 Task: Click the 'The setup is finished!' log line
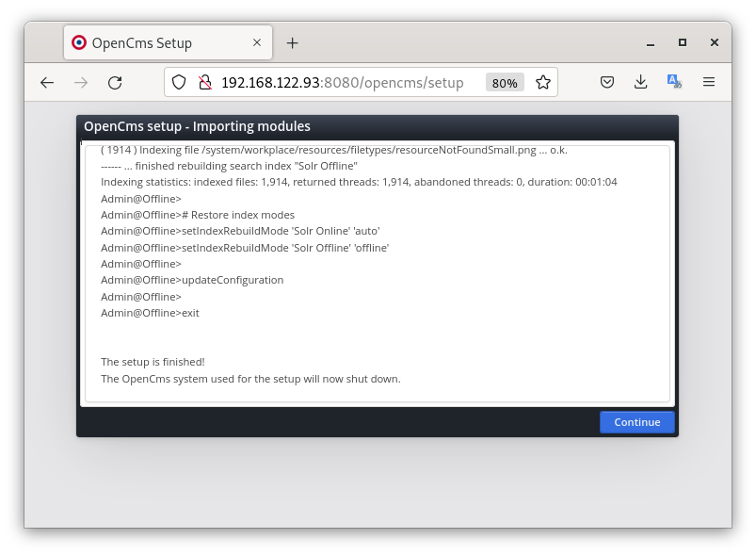pyautogui.click(x=153, y=362)
